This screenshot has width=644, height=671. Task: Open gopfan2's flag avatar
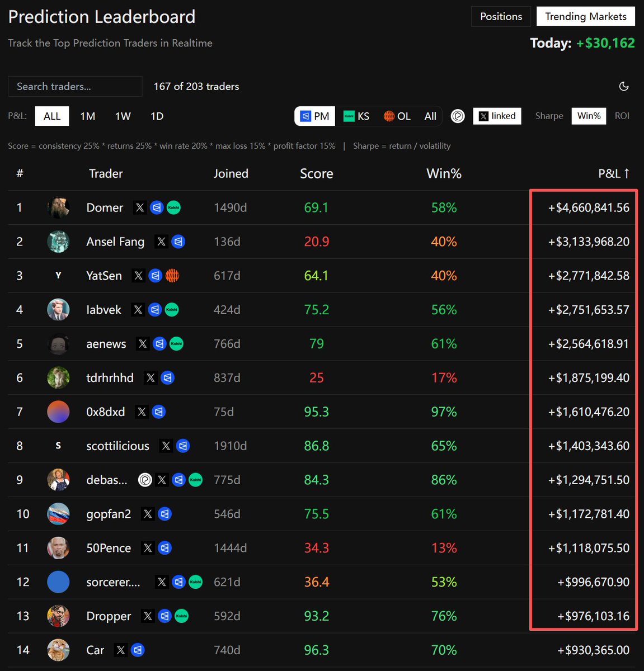click(58, 514)
